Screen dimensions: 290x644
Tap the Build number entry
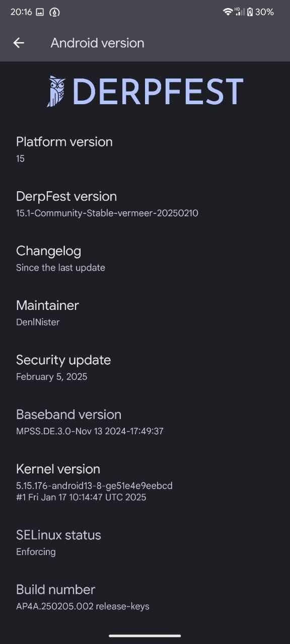tap(145, 597)
